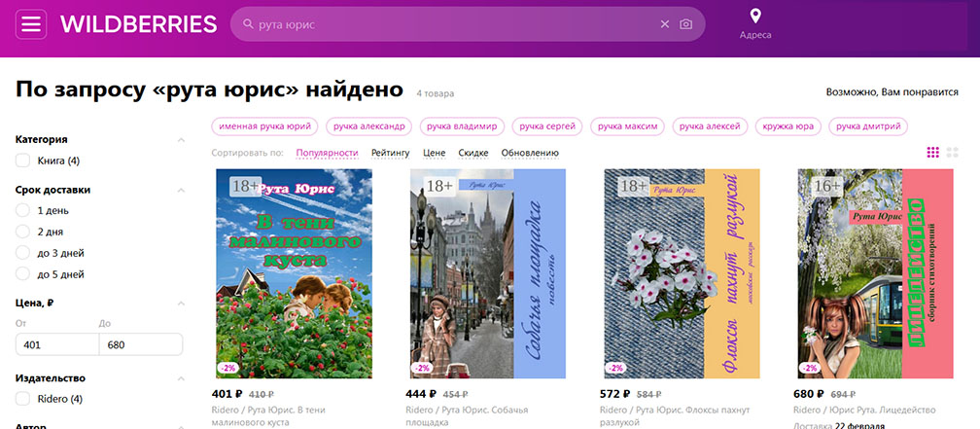Select delivery term до 3 дней
This screenshot has height=429, width=980.
coord(23,253)
